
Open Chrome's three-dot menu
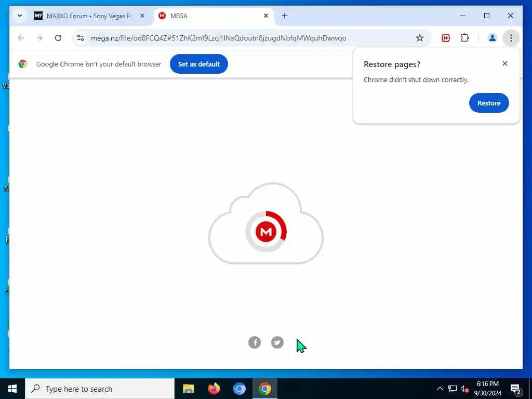tap(511, 38)
